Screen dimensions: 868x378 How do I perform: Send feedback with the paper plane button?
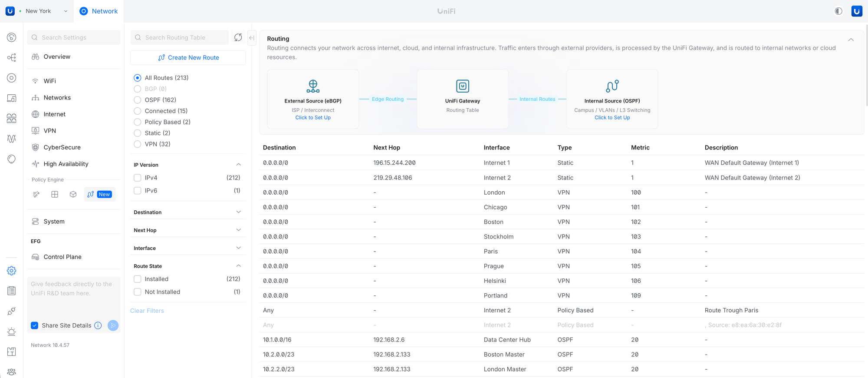tap(113, 325)
